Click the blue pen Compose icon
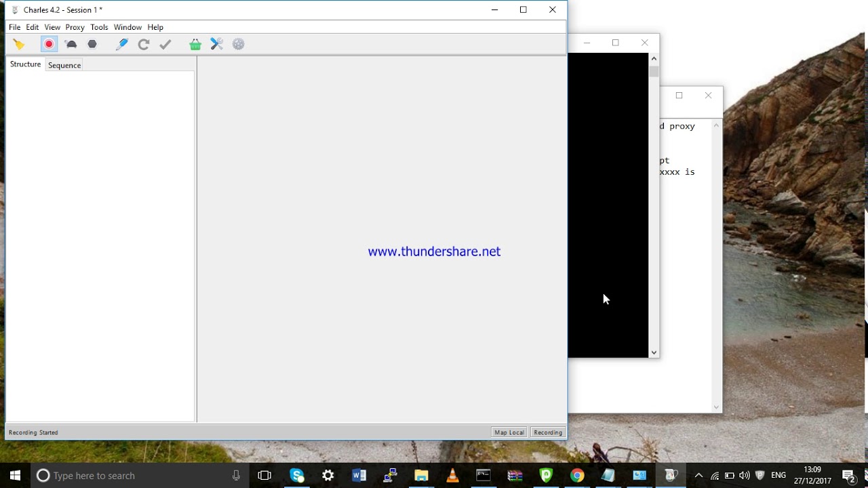The height and width of the screenshot is (488, 868). [x=122, y=44]
